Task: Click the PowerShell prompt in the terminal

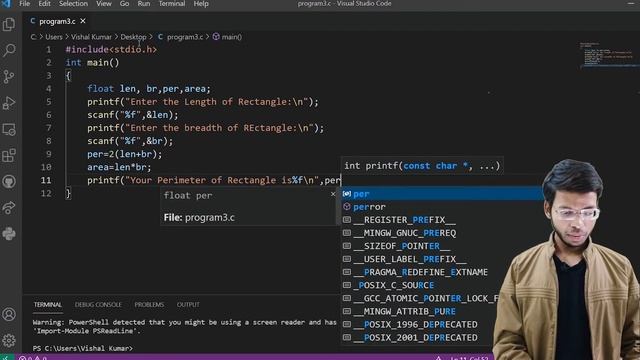Action: [x=83, y=348]
